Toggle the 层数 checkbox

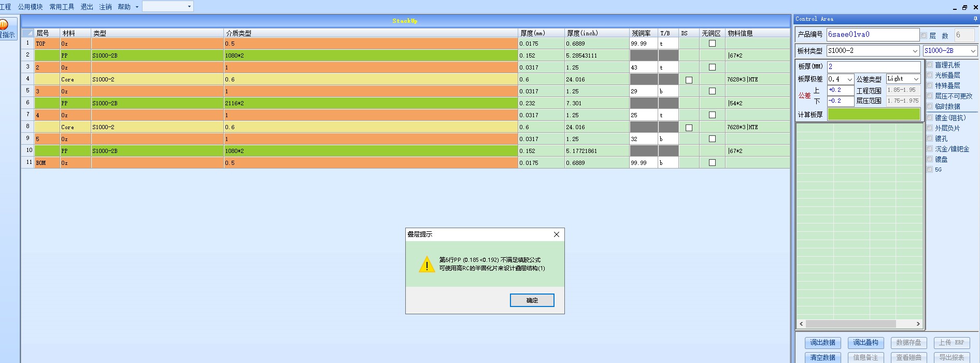coord(924,35)
